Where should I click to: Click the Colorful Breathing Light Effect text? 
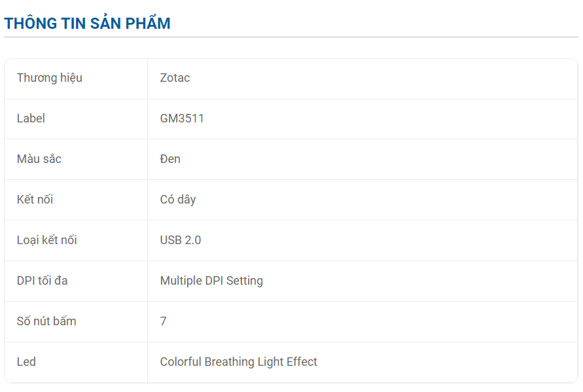pyautogui.click(x=238, y=361)
